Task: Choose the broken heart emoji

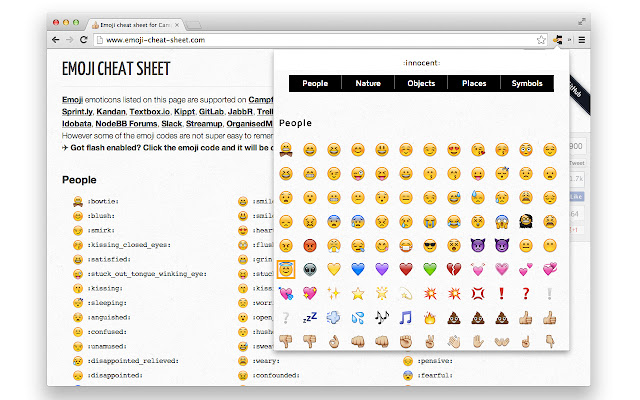Action: click(454, 269)
